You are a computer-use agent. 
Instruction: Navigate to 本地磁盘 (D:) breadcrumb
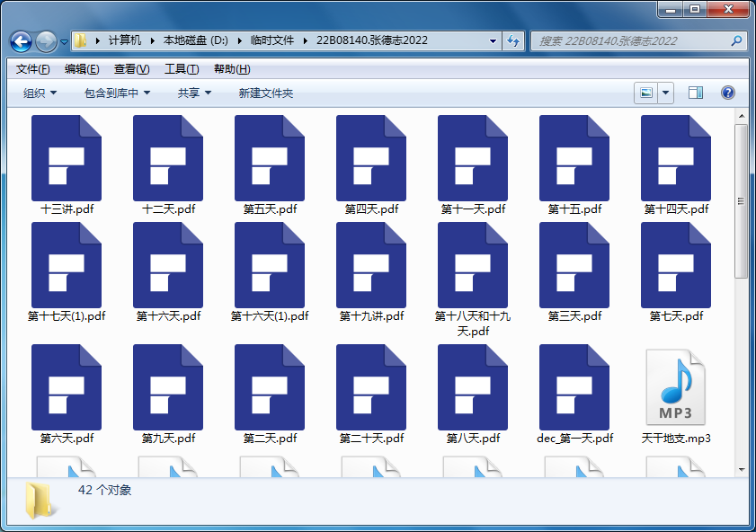(x=196, y=40)
